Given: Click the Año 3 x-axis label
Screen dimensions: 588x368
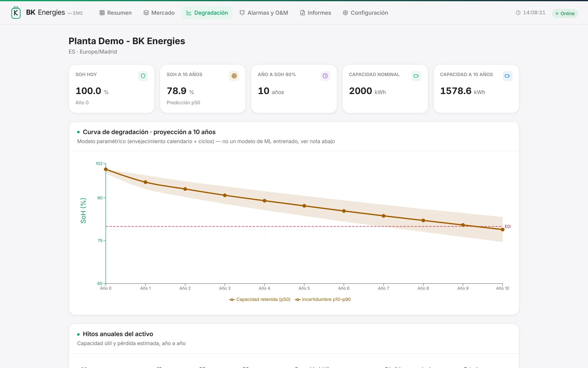Looking at the screenshot, I should (225, 288).
